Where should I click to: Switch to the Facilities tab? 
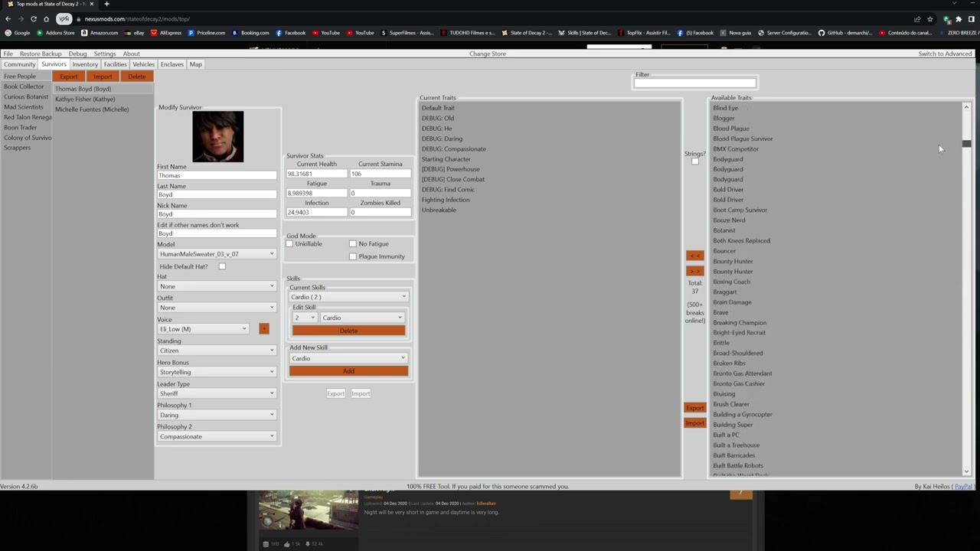tap(115, 64)
